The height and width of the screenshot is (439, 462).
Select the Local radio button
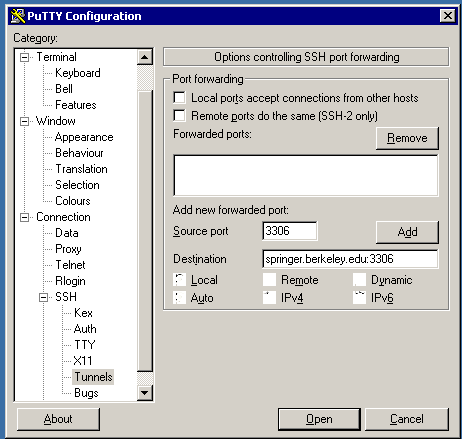tap(180, 280)
